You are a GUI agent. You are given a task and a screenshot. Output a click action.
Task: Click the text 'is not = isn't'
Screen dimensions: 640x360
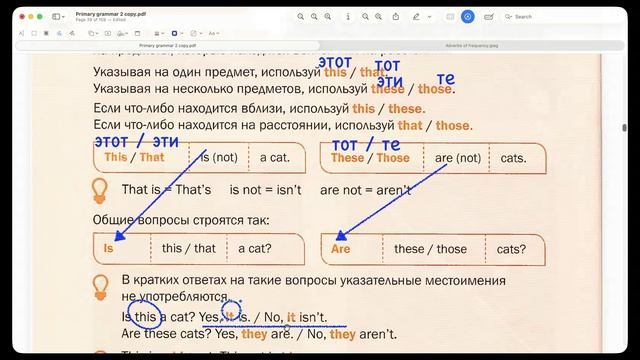pos(265,190)
